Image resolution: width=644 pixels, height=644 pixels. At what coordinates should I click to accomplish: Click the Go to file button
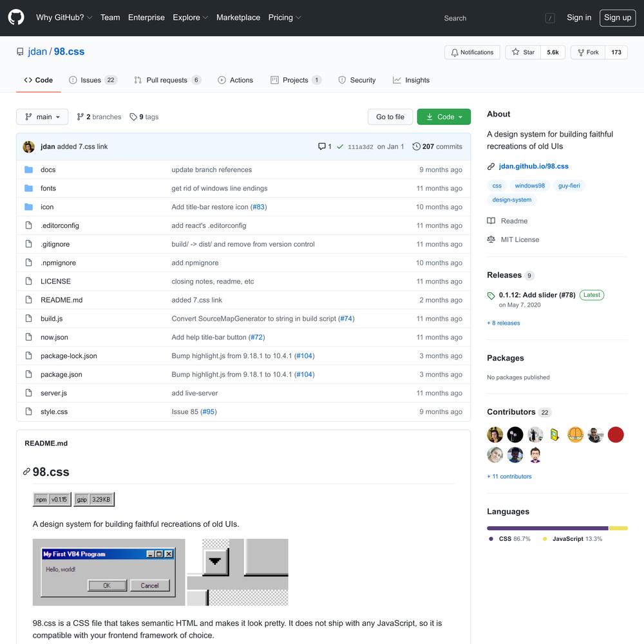coord(390,117)
